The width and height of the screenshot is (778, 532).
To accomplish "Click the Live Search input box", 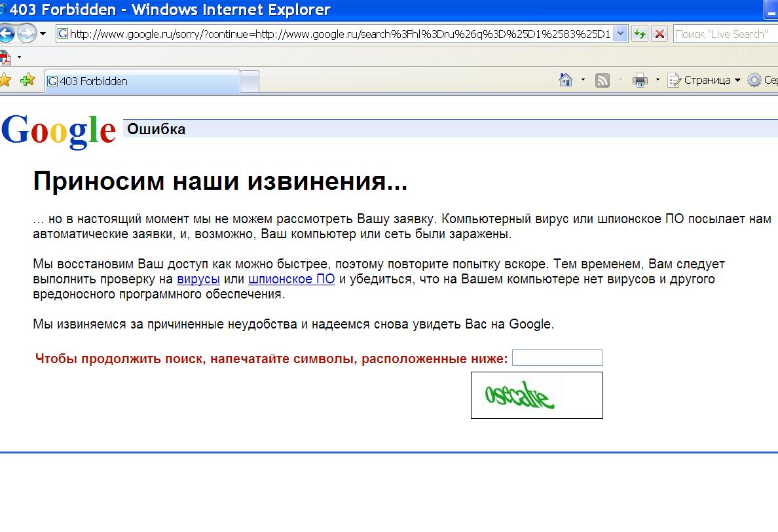I will (725, 34).
